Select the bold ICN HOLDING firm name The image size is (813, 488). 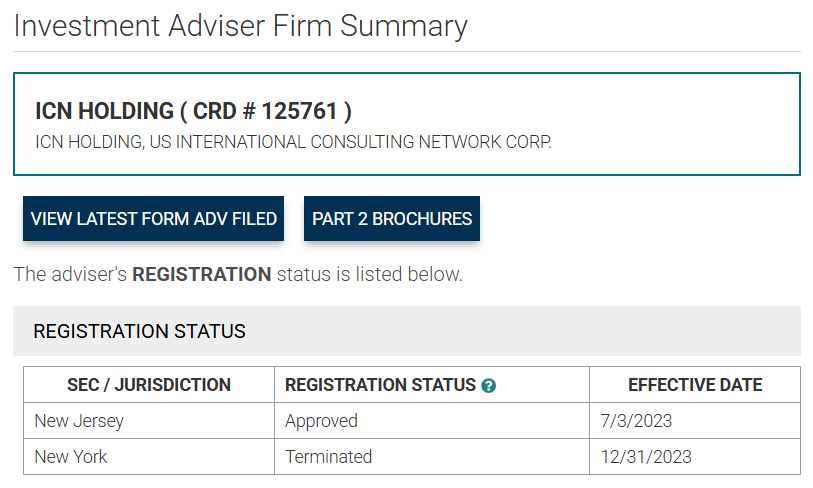pyautogui.click(x=104, y=111)
